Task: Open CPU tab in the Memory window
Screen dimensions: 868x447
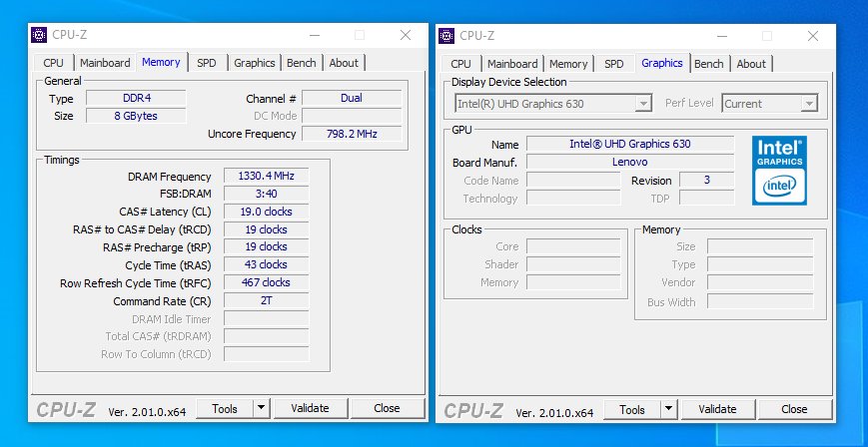Action: [54, 63]
